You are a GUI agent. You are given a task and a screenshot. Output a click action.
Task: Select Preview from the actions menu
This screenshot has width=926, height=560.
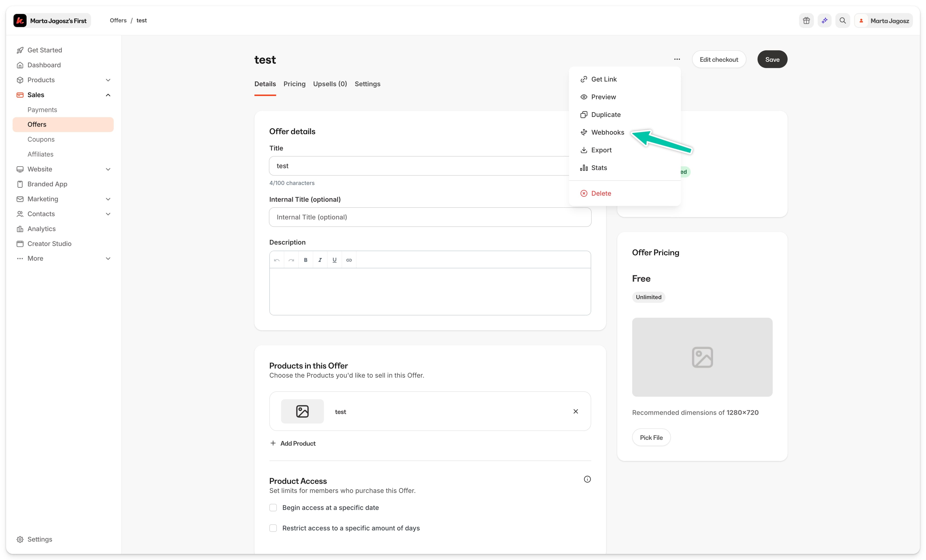(x=625, y=97)
